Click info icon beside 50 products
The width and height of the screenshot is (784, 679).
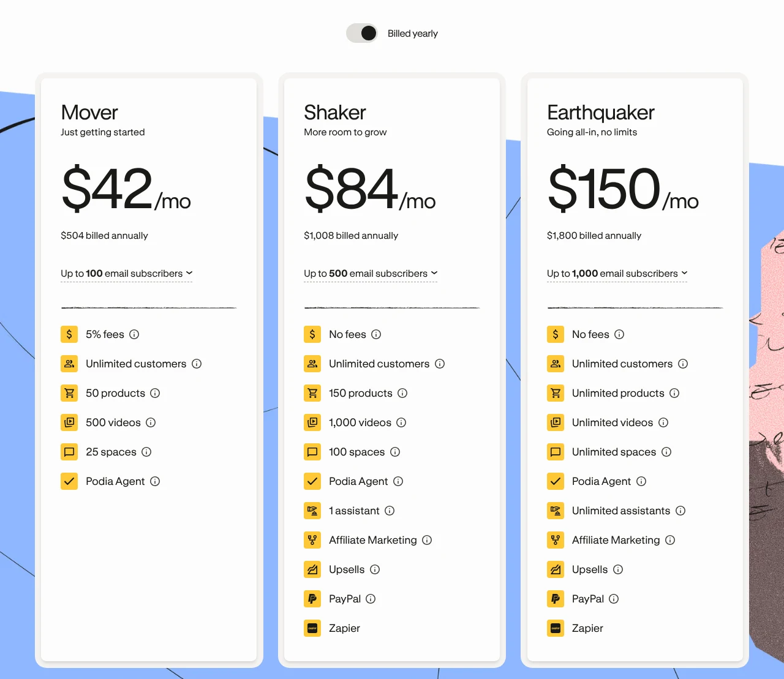click(x=155, y=393)
